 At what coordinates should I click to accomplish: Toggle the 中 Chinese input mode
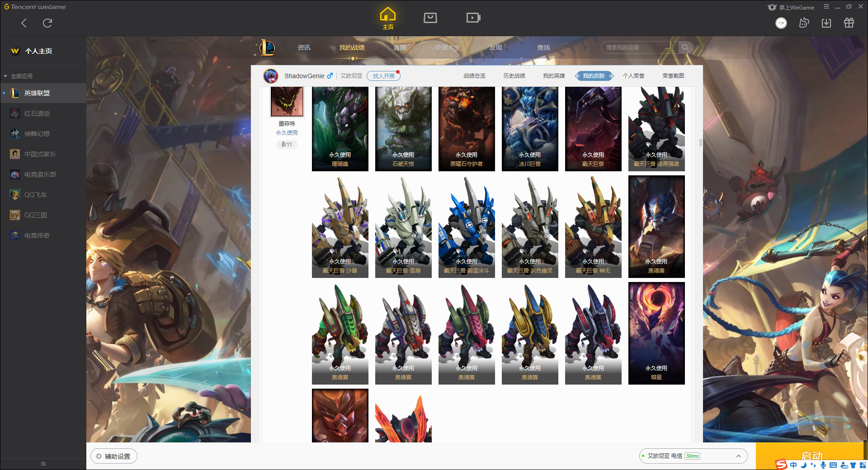(794, 465)
